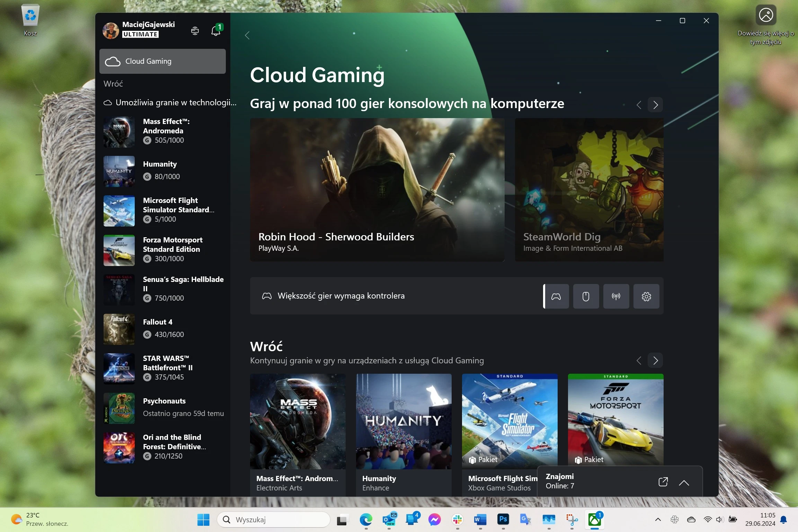Open clock showing 11:05 29.06.2024
798x532 pixels.
760,520
